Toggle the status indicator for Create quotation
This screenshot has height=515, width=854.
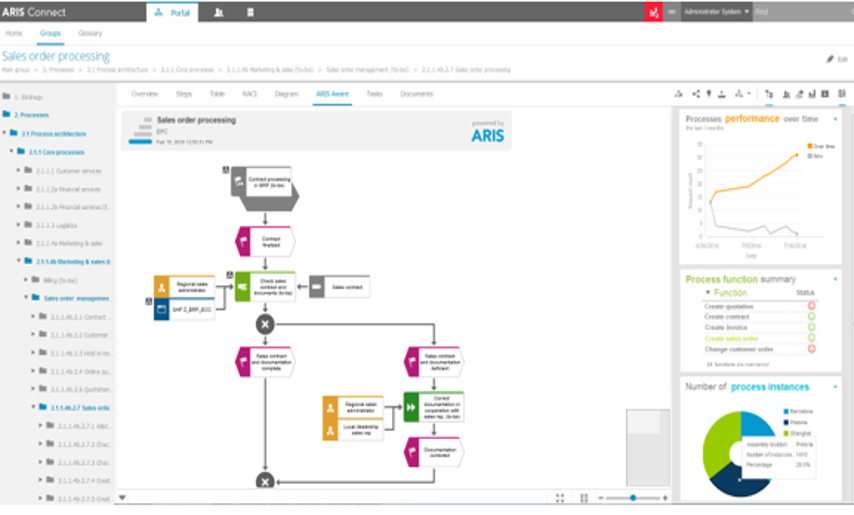[811, 305]
